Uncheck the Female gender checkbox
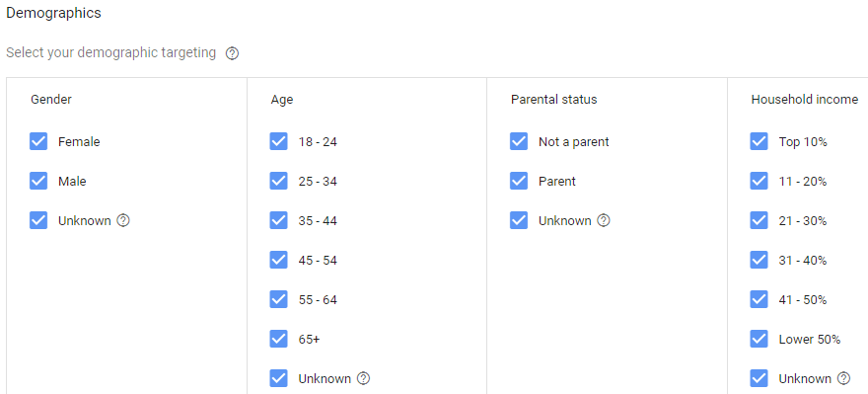The image size is (868, 394). click(38, 141)
